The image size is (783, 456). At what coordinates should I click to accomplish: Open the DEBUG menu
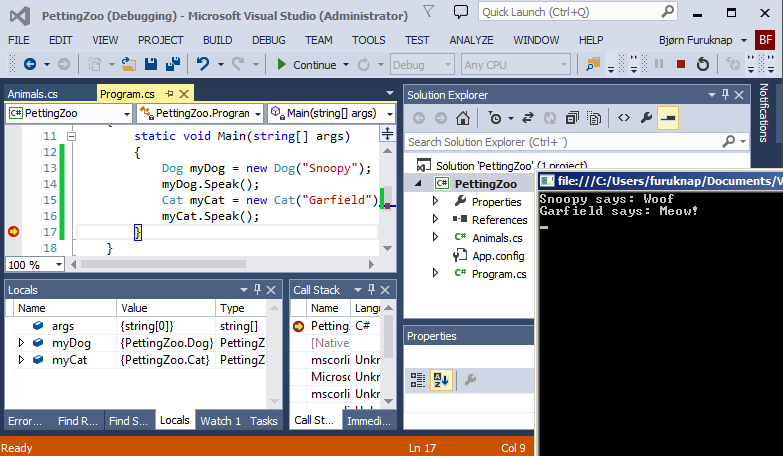tap(269, 40)
